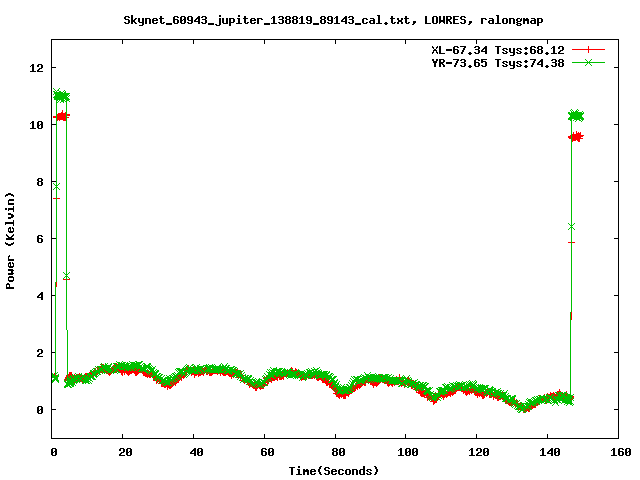Click the x-axis tick label 60

[x=267, y=452]
